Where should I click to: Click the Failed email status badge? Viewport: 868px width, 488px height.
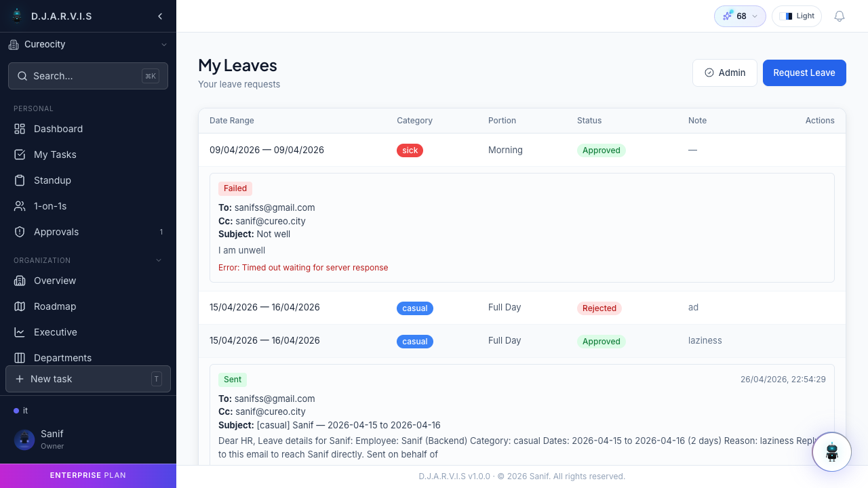click(x=235, y=188)
